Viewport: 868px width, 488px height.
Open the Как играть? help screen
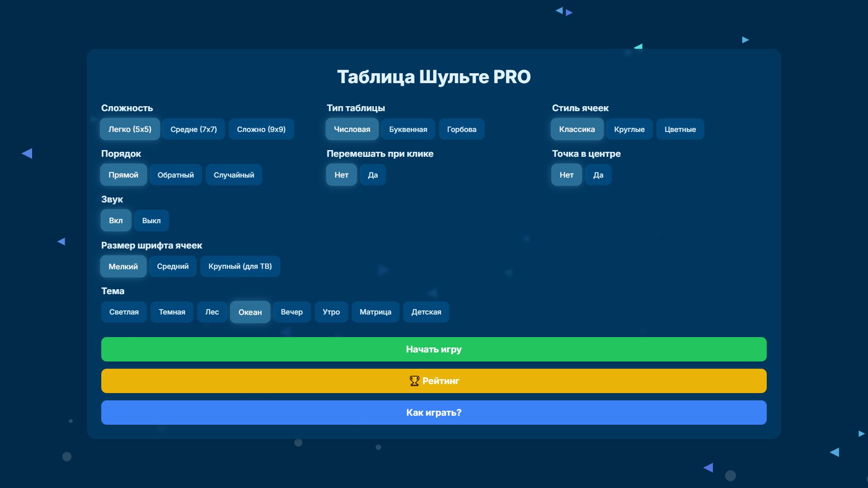(434, 412)
